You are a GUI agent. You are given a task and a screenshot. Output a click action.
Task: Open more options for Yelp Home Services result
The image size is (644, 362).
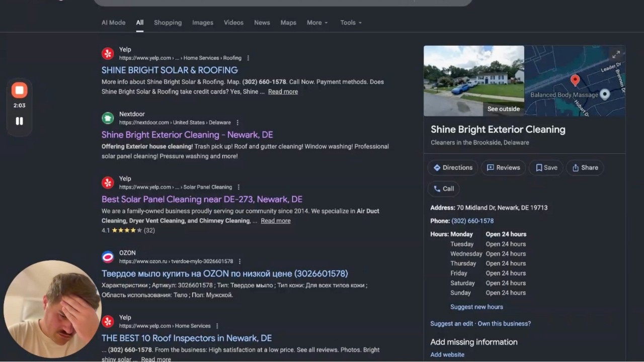217,326
